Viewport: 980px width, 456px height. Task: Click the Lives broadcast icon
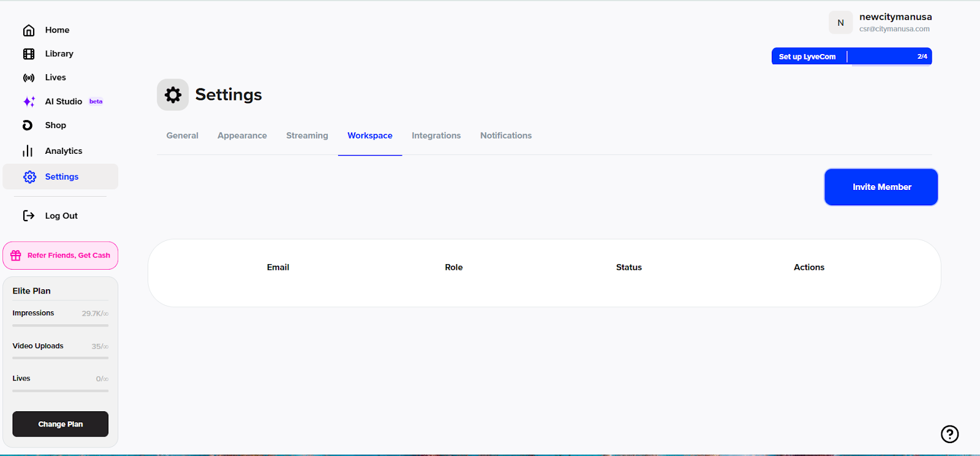pyautogui.click(x=29, y=78)
